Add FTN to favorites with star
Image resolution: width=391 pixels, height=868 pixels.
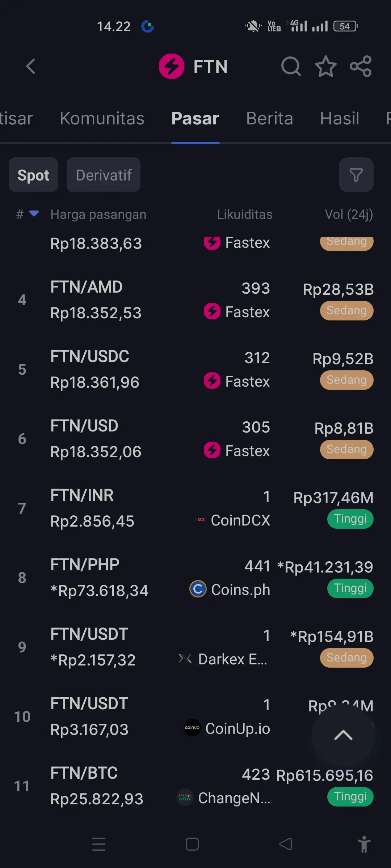coord(326,66)
